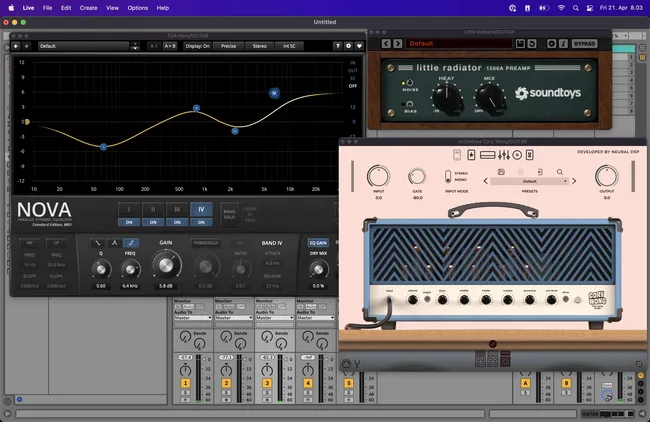The image size is (650, 422).
Task: Open Archetype cab section icon
Action: [x=488, y=155]
